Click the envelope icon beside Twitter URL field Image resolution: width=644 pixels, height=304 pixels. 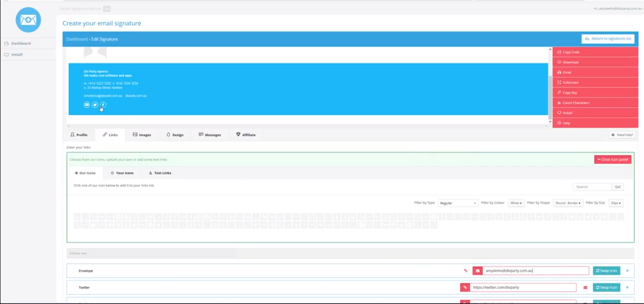585,287
